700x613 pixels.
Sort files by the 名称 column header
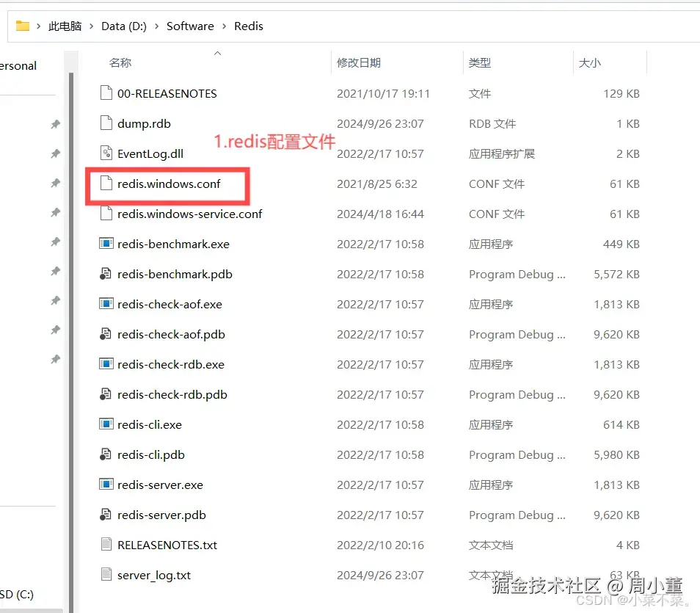[x=120, y=62]
